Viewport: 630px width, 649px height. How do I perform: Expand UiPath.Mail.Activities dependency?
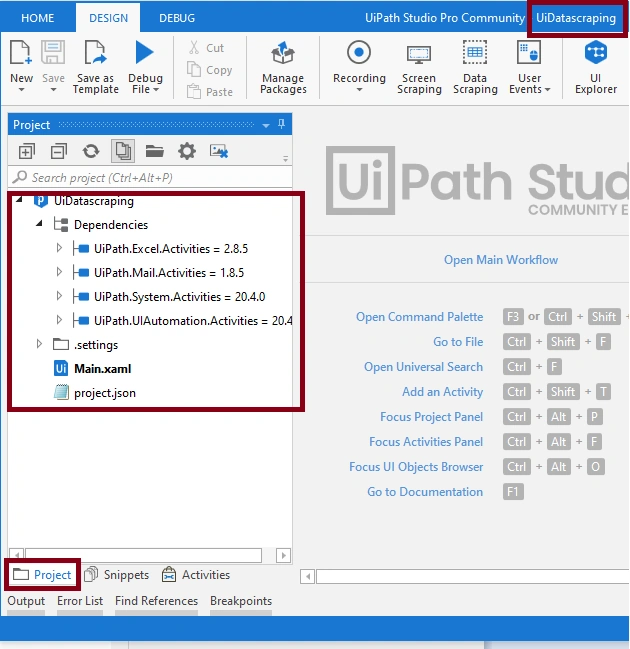click(x=59, y=272)
